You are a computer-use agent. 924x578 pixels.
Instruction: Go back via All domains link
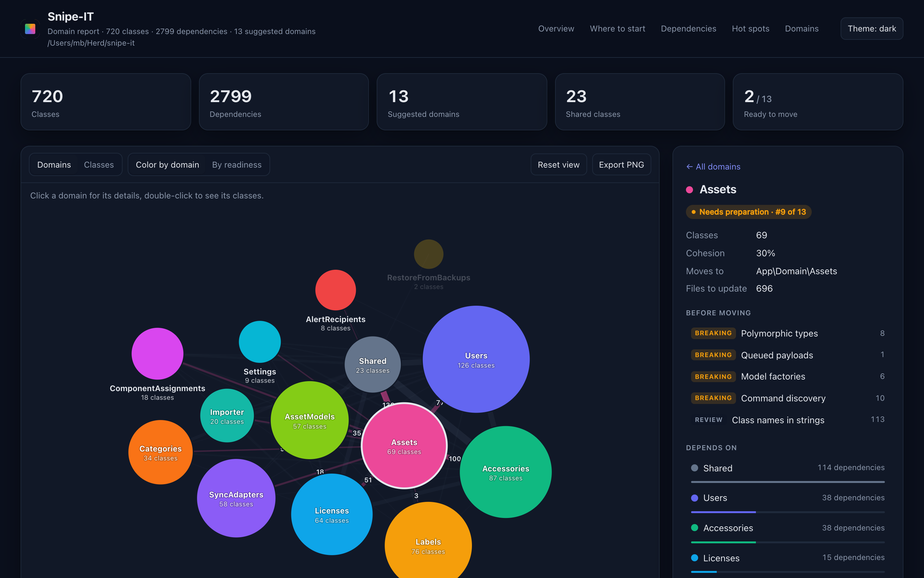coord(713,167)
